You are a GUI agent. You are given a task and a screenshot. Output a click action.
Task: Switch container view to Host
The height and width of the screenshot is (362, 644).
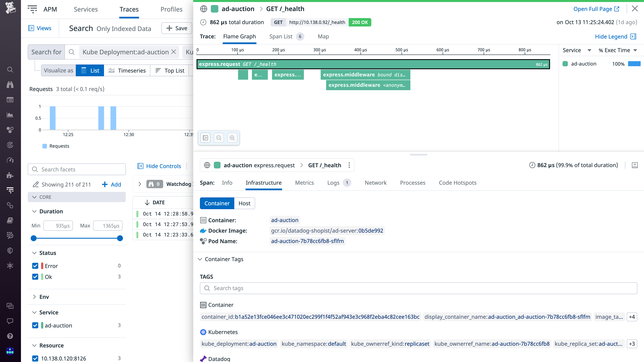pyautogui.click(x=244, y=203)
